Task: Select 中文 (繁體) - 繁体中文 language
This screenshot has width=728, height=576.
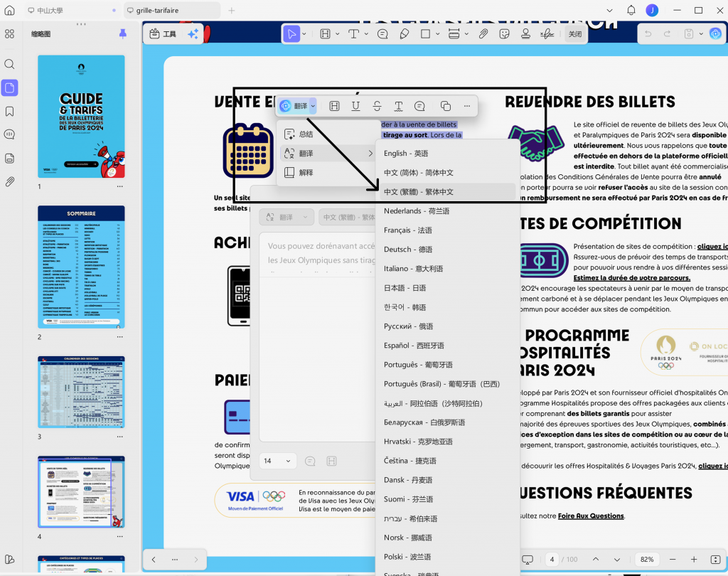Action: pos(447,192)
